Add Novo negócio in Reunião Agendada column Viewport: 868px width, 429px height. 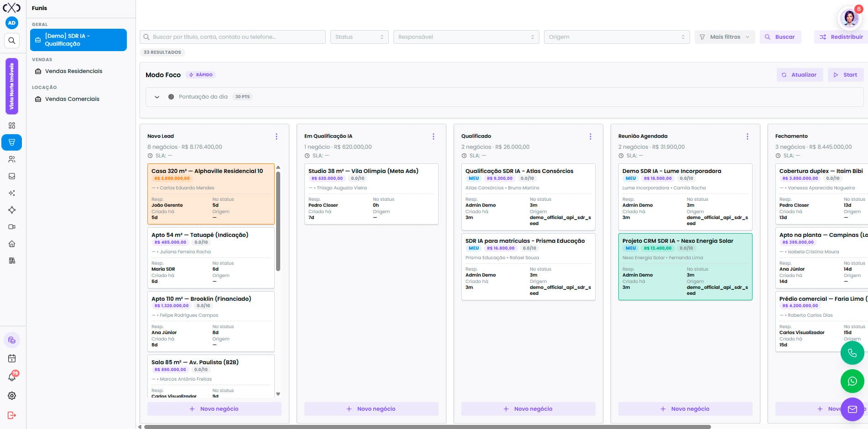[685, 409]
